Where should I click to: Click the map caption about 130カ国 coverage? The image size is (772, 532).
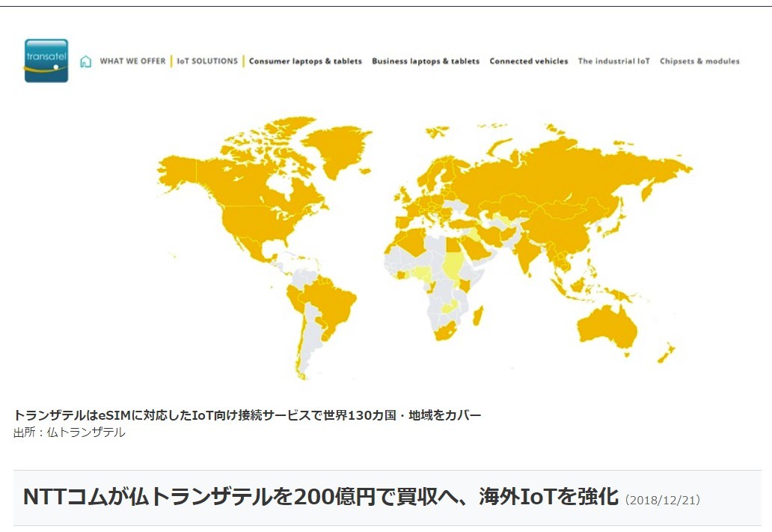coord(247,415)
